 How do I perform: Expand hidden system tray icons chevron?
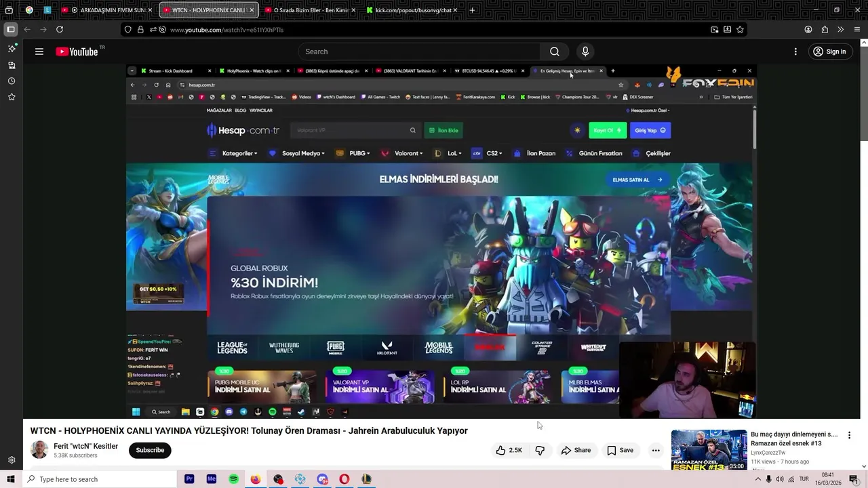click(757, 479)
